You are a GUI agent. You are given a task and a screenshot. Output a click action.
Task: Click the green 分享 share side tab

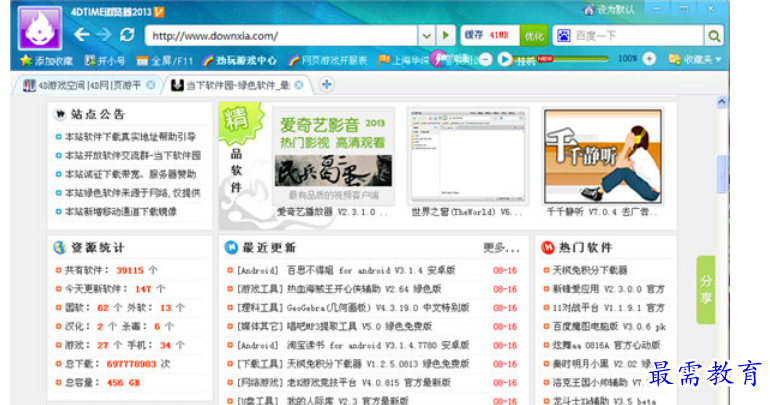pyautogui.click(x=706, y=290)
